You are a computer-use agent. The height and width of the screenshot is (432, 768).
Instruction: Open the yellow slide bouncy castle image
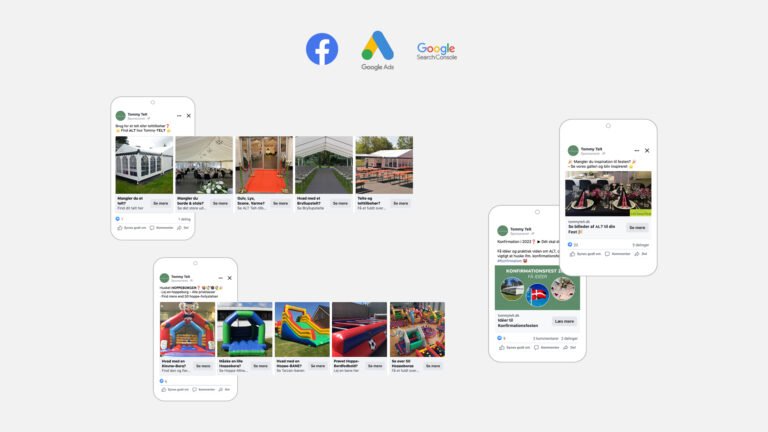click(302, 329)
